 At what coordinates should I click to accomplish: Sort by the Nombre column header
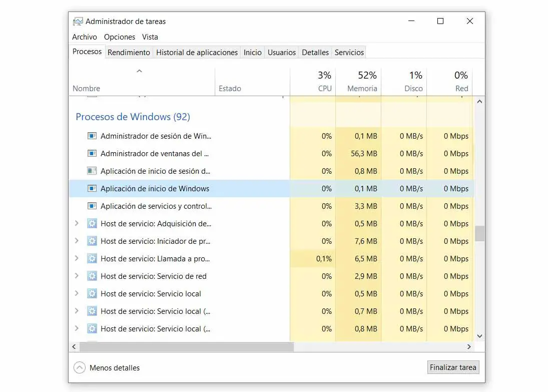point(142,82)
